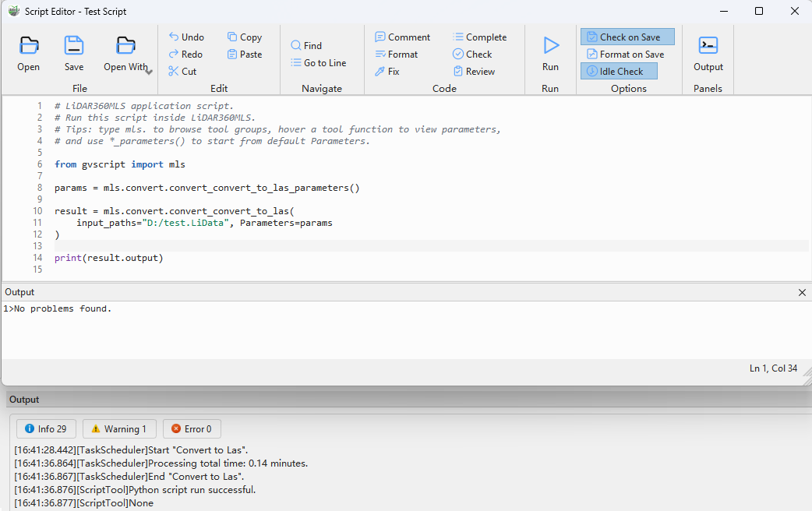Undo the last edit
The height and width of the screenshot is (511, 812).
pos(186,37)
